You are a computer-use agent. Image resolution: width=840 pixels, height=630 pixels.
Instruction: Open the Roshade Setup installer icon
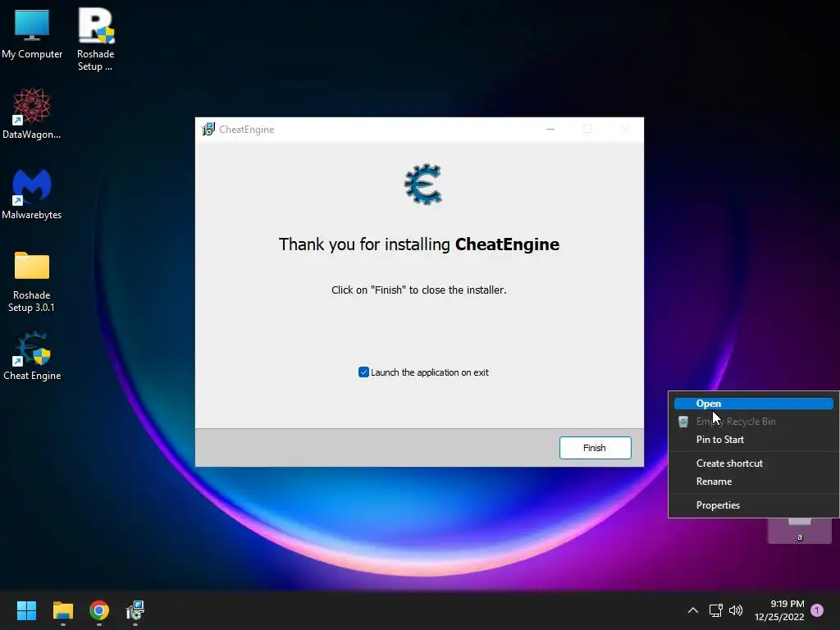click(95, 39)
